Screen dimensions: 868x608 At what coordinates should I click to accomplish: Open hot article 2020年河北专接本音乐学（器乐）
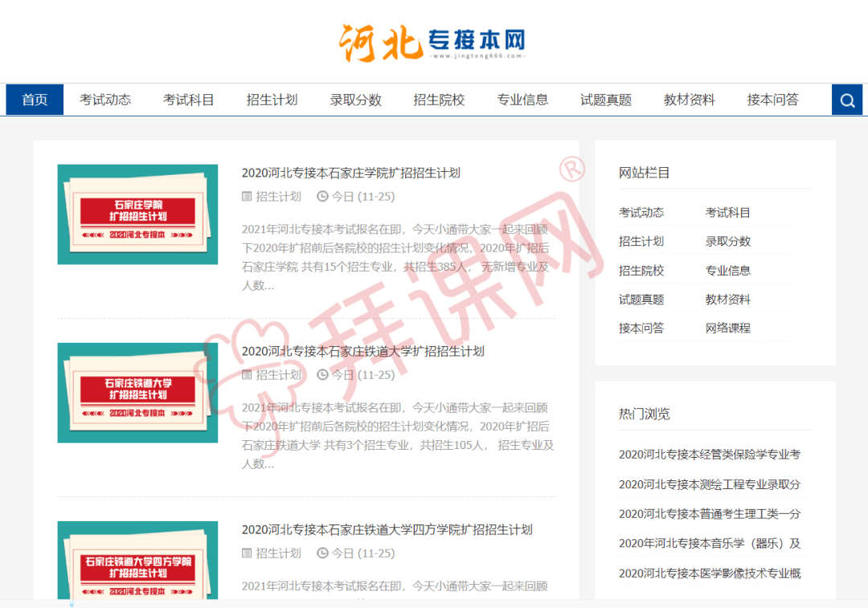click(x=709, y=544)
